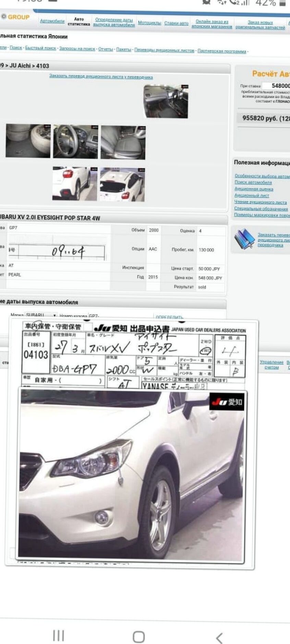Click the 130 000 mileage value
290x644 pixels.
pyautogui.click(x=206, y=250)
